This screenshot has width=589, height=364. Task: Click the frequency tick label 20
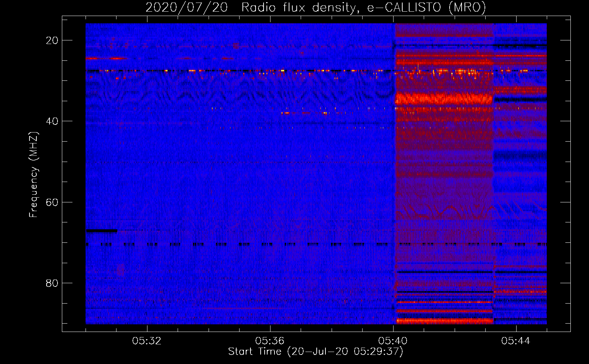(x=52, y=40)
